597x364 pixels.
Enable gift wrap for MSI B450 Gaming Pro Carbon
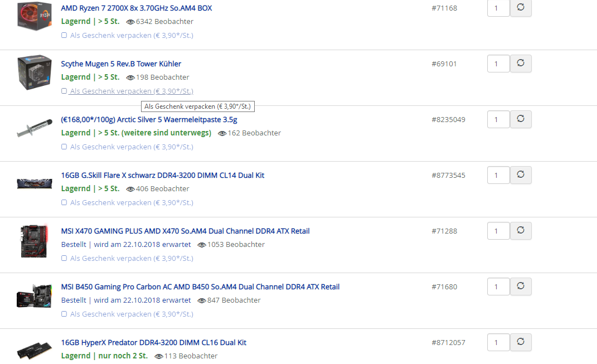(64, 314)
